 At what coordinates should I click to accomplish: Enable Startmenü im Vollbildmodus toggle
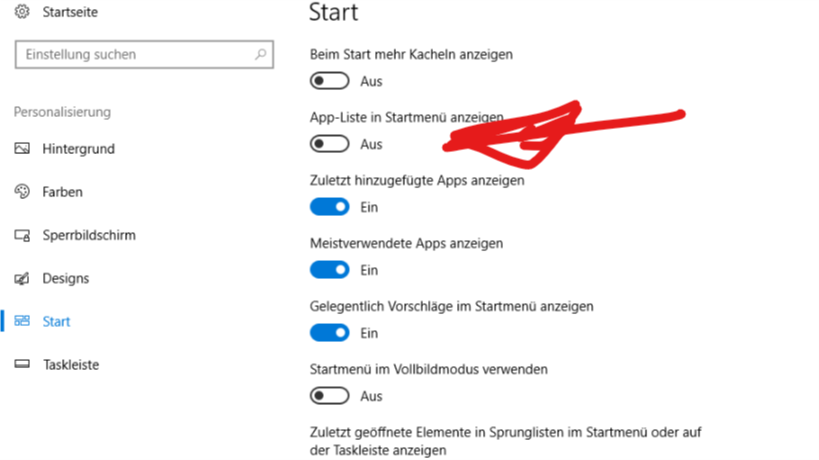click(330, 396)
